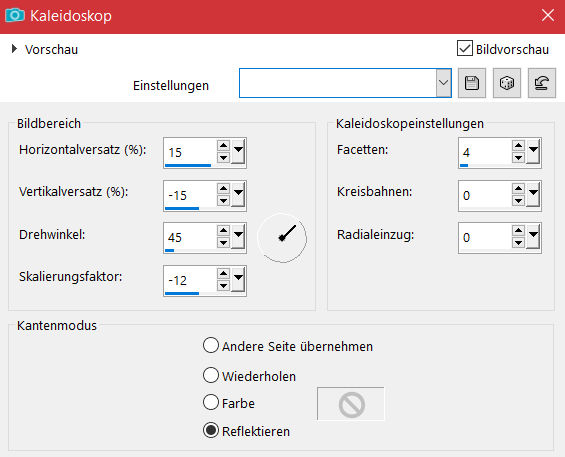Increase Kreisbahnen value with up arrow
This screenshot has width=565, height=457.
click(518, 188)
